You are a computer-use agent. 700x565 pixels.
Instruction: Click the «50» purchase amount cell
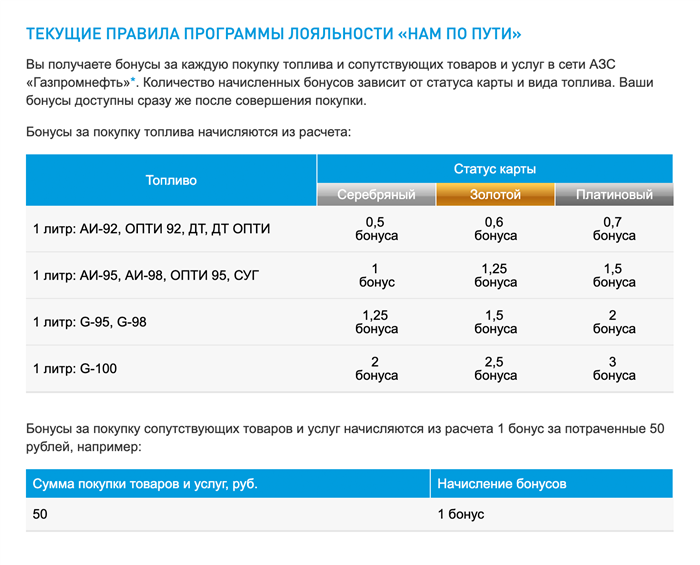228,514
